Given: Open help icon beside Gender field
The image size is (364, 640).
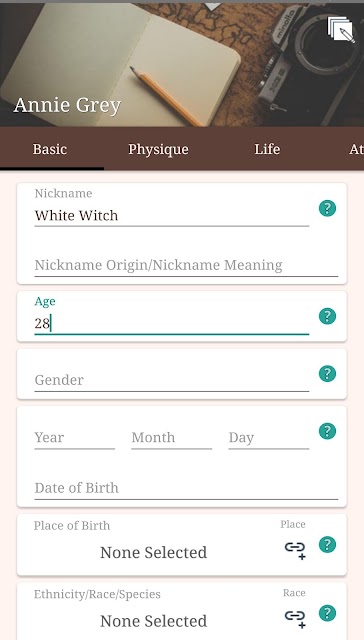Looking at the screenshot, I should point(327,374).
